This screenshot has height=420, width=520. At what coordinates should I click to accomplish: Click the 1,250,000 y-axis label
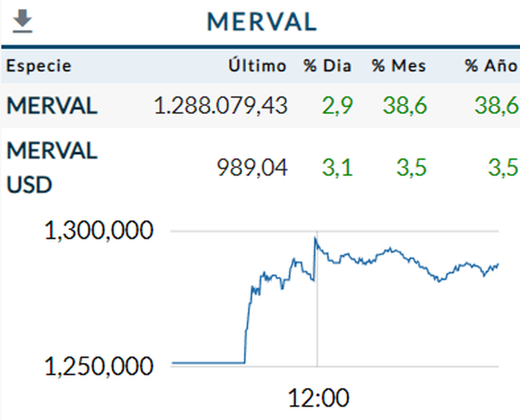click(x=99, y=366)
